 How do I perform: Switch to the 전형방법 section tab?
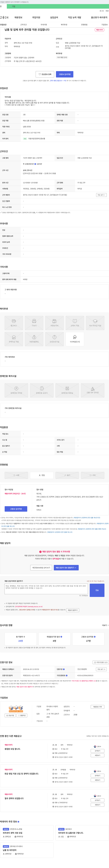pos(84,25)
